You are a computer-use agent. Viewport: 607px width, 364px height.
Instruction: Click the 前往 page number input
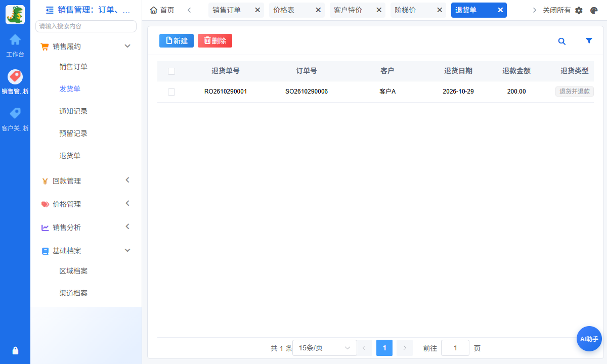[455, 348]
